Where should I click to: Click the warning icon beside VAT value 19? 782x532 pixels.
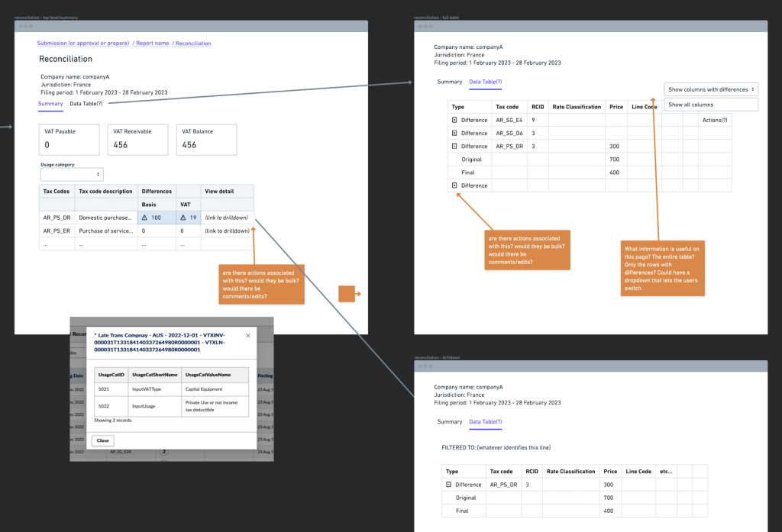click(183, 218)
